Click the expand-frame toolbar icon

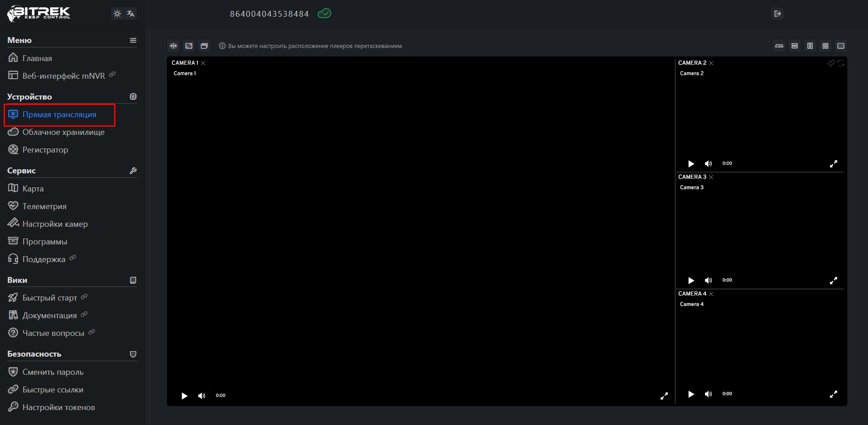point(189,46)
